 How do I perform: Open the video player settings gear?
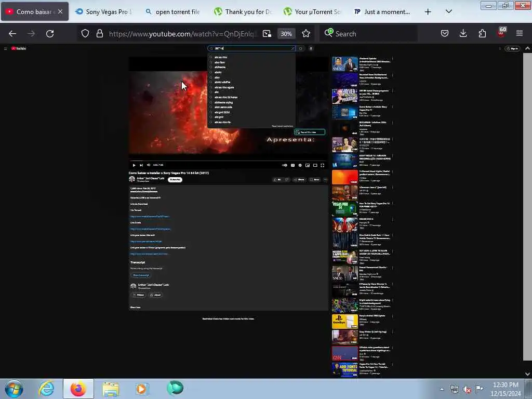300,165
